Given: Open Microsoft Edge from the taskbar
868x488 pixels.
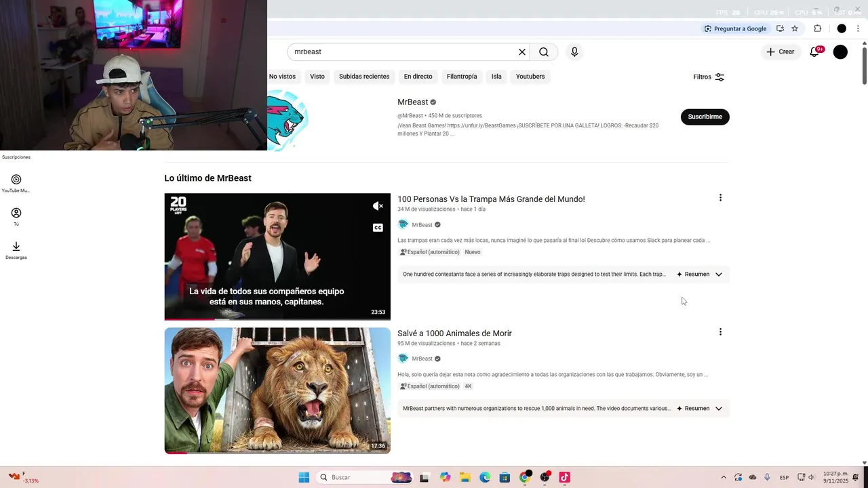Looking at the screenshot, I should pos(485,477).
